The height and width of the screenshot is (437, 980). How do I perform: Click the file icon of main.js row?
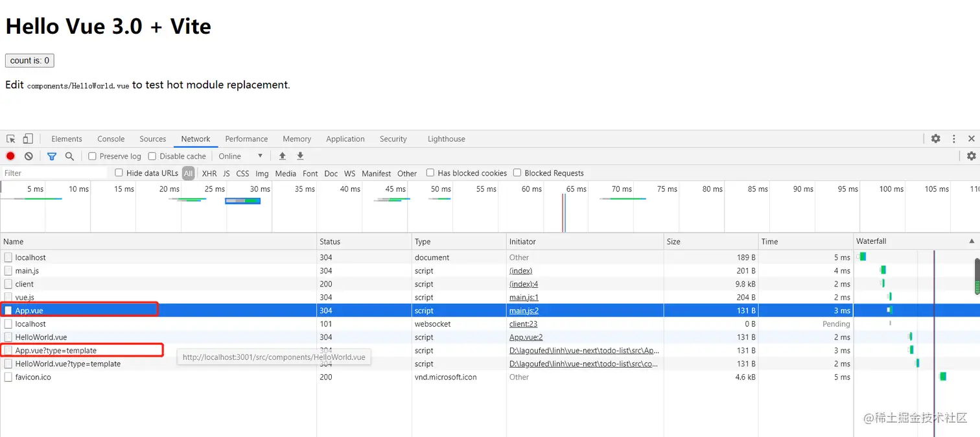8,271
